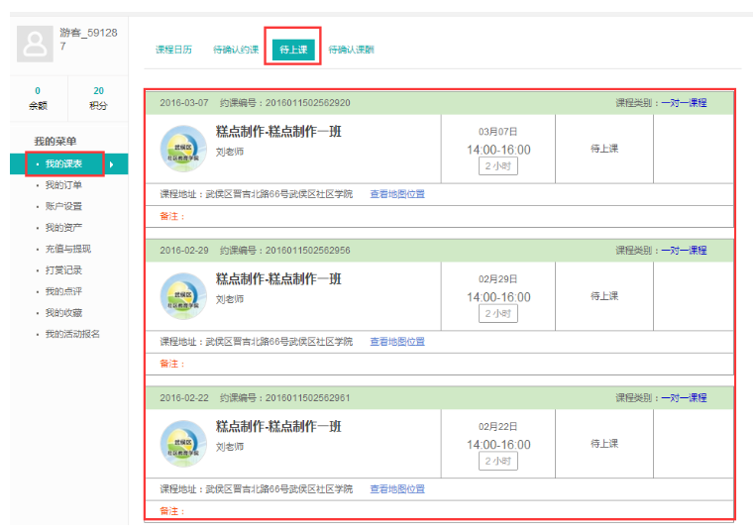Click the 2小时 button in 02-22 booking
This screenshot has height=532, width=756.
[x=498, y=461]
